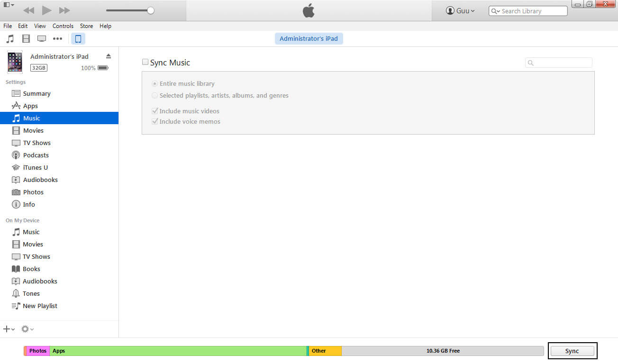Click the Search Library field
Image resolution: width=618 pixels, height=364 pixels.
(x=528, y=11)
